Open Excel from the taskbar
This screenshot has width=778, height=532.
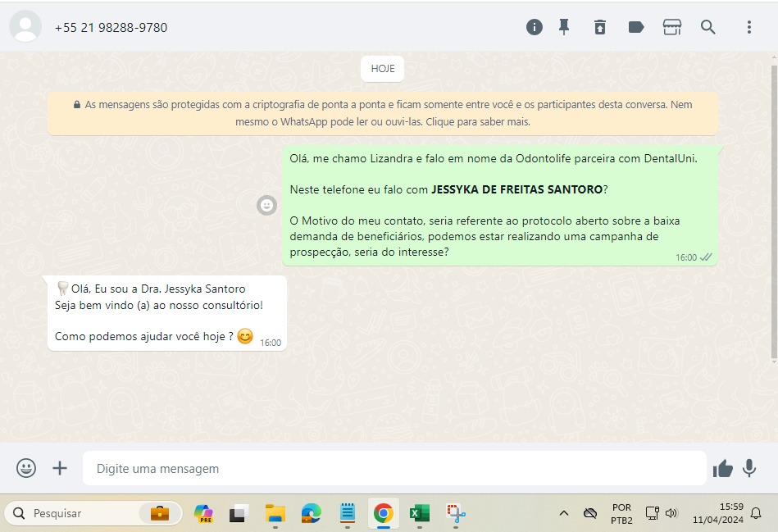[419, 513]
